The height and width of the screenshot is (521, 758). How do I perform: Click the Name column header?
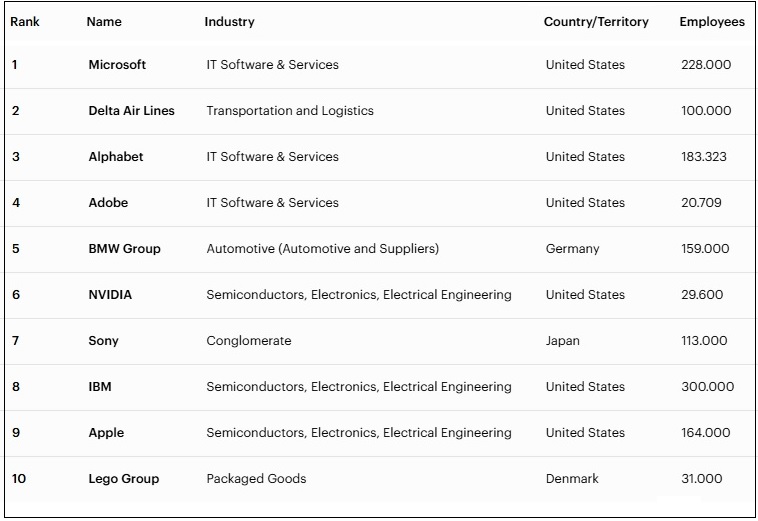click(104, 22)
